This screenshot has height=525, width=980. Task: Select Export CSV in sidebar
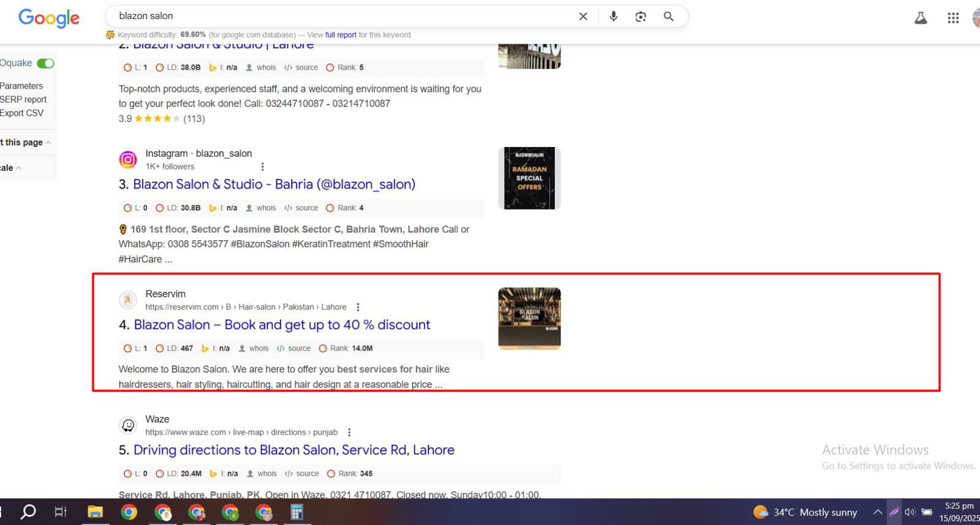pyautogui.click(x=22, y=113)
